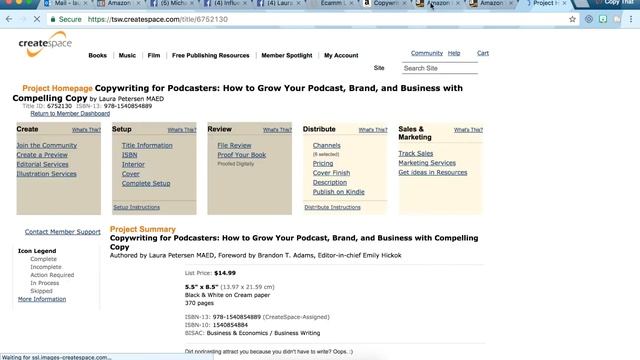The image size is (640, 360).
Task: Open the Community link
Action: pyautogui.click(x=427, y=53)
